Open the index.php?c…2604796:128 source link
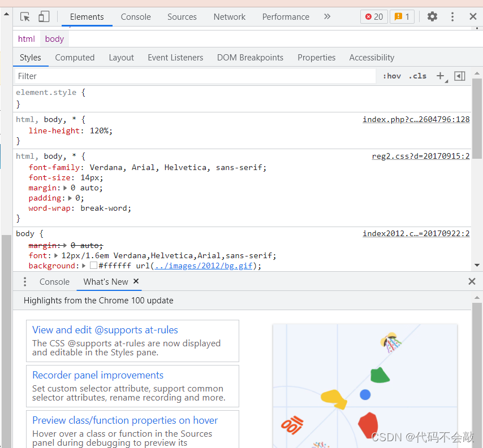483x448 pixels. pyautogui.click(x=416, y=119)
